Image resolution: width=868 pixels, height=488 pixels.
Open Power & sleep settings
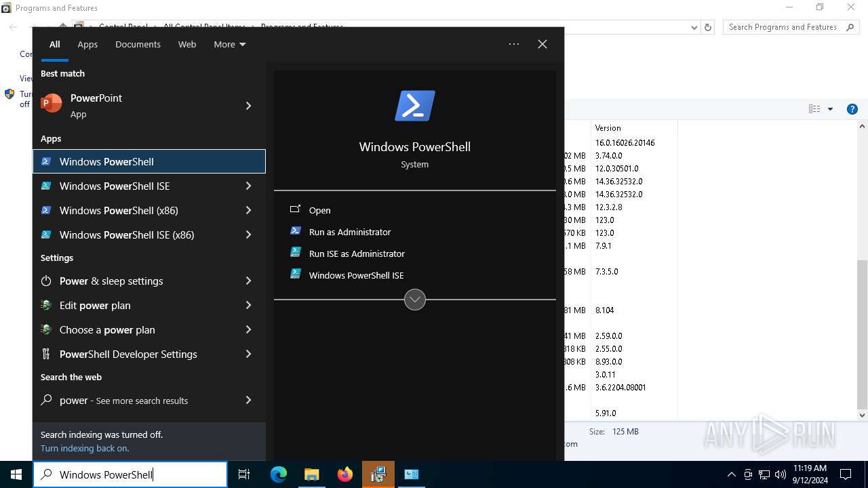click(134, 281)
